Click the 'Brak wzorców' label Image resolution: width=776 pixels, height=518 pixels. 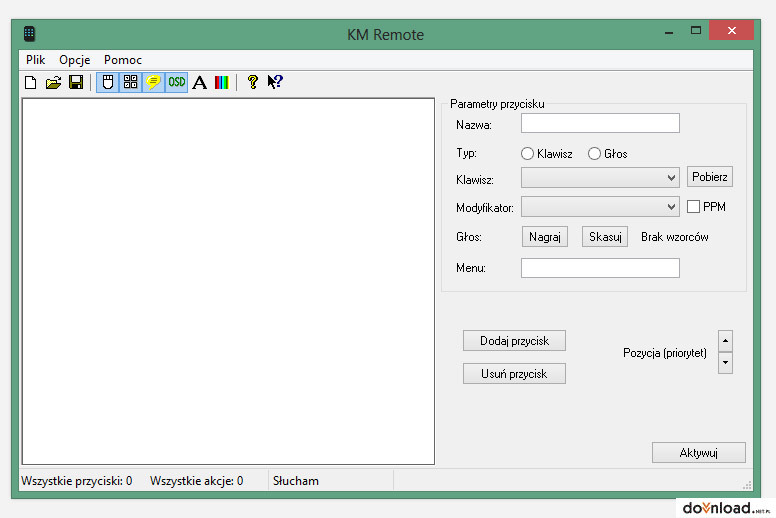675,237
